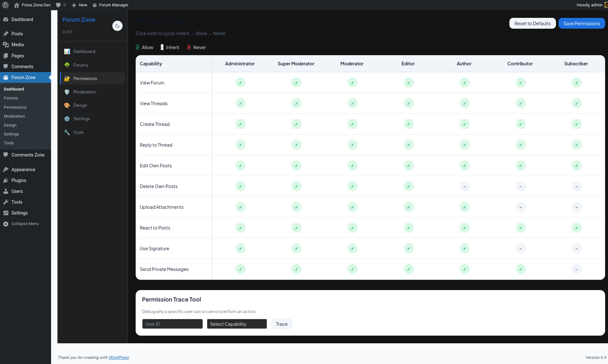Screen dimensions: 608x364
Task: Open the Select Capability dropdown
Action: 237,324
